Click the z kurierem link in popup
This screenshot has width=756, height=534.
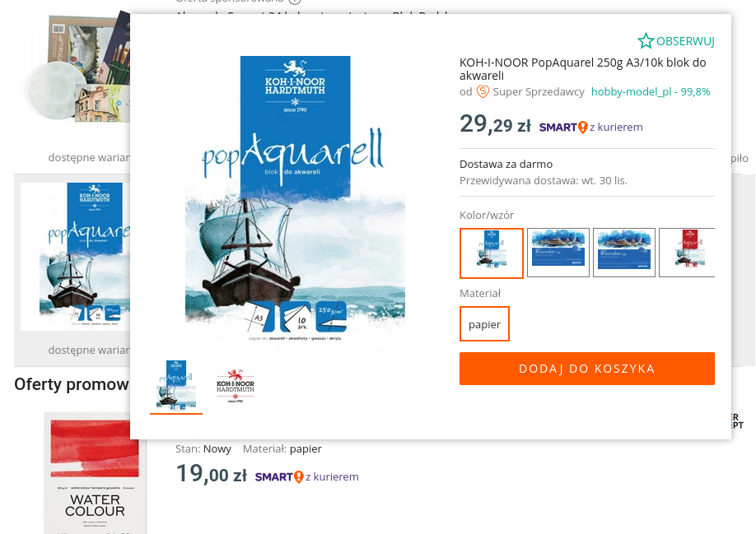[616, 127]
